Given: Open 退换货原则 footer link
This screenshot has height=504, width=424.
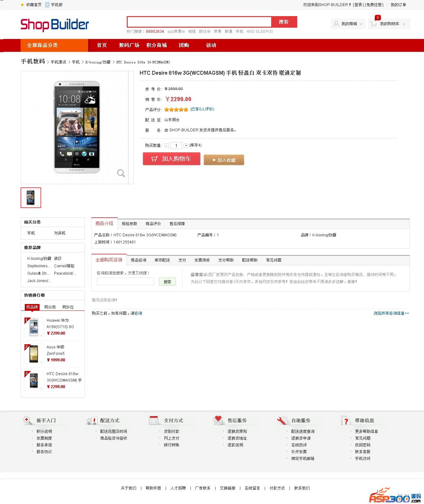Looking at the screenshot, I should point(237,432).
